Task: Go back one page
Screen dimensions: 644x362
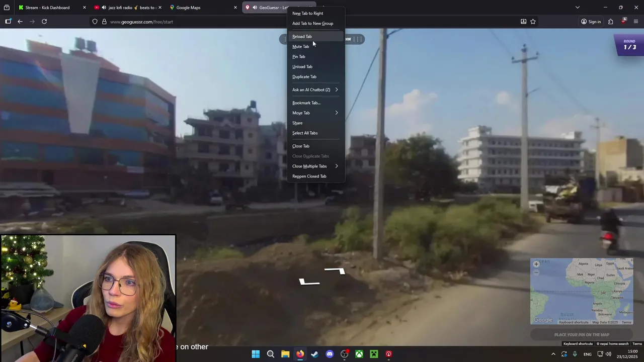Action: pos(20,22)
